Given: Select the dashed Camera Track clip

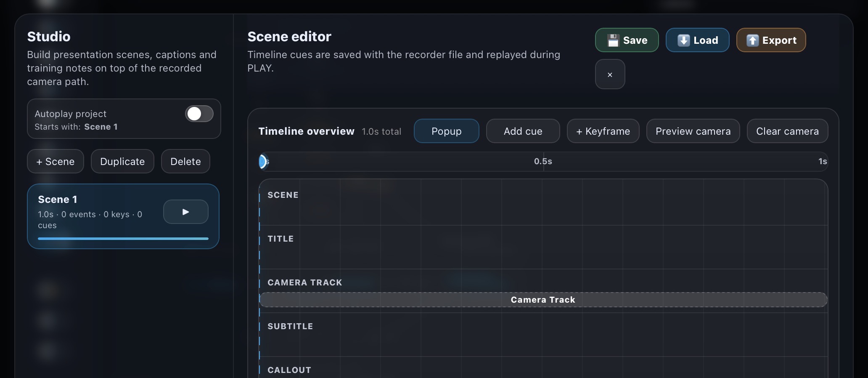Looking at the screenshot, I should tap(543, 300).
